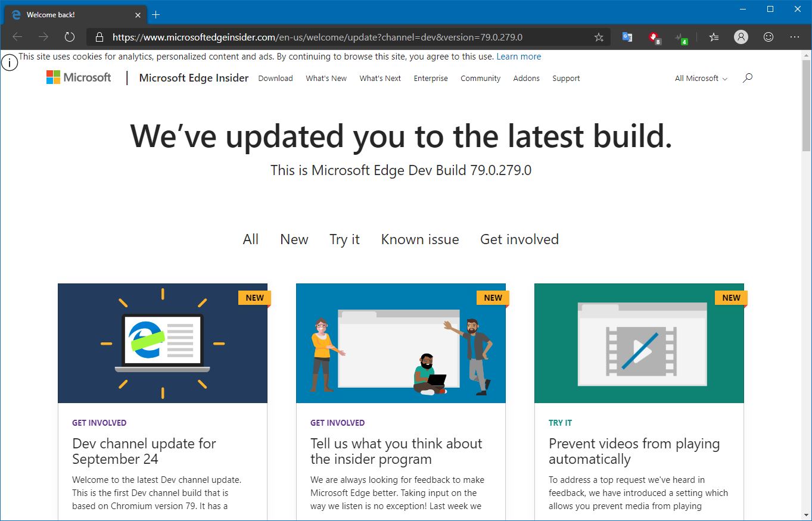This screenshot has height=521, width=812.
Task: Select the Try it filter
Action: [x=344, y=239]
